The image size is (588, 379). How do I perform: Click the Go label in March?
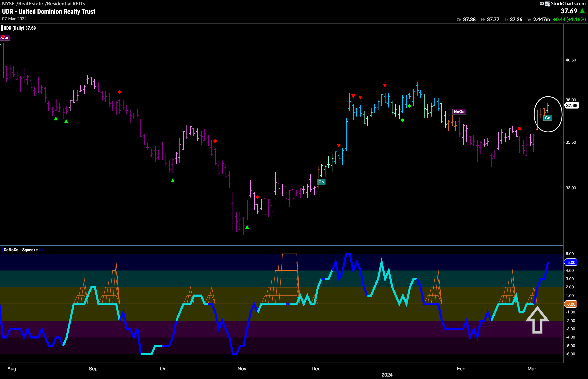point(548,118)
